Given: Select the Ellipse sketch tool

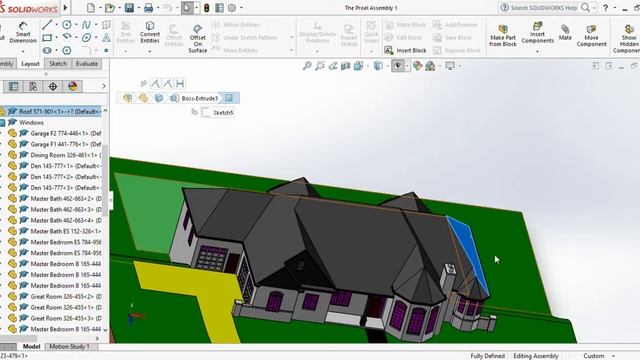Looking at the screenshot, I should tap(86, 38).
